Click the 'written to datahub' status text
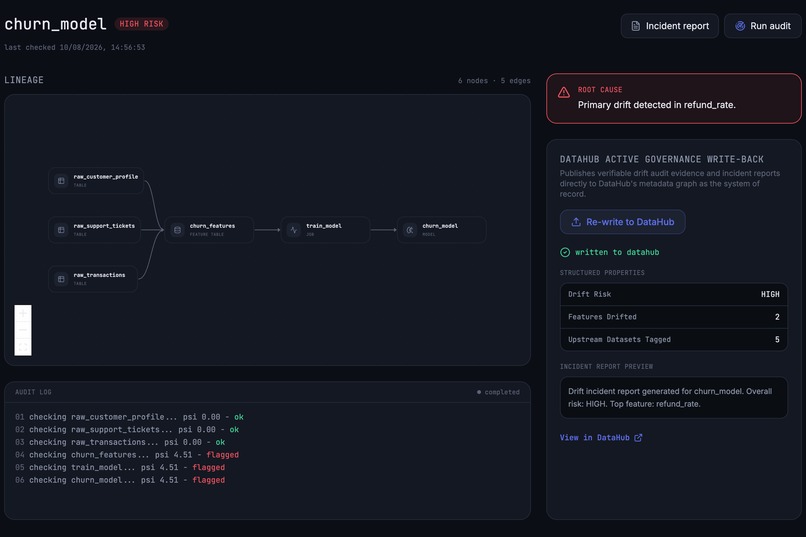 pyautogui.click(x=617, y=252)
